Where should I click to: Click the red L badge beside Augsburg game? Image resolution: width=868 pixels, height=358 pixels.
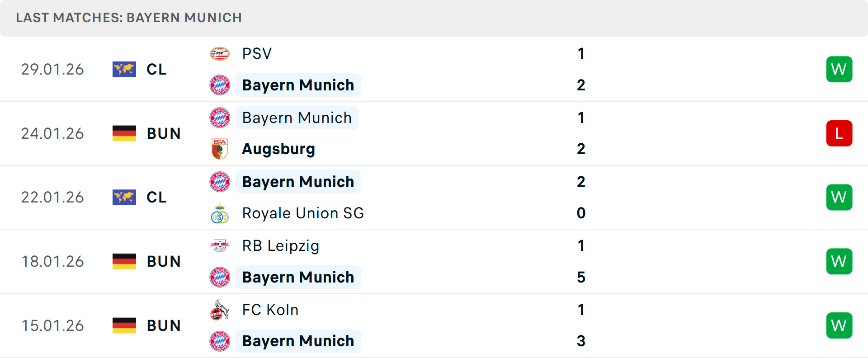[839, 133]
